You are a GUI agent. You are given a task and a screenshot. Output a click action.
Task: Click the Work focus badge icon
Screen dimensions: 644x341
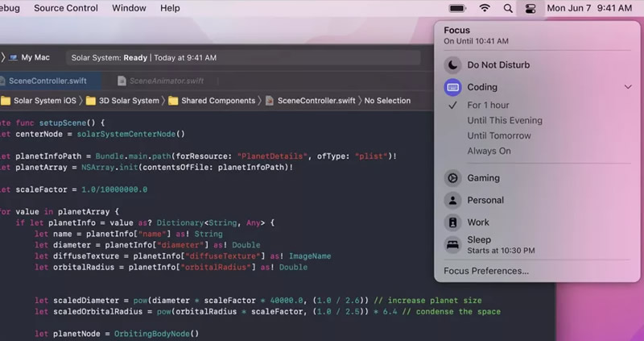coord(452,222)
